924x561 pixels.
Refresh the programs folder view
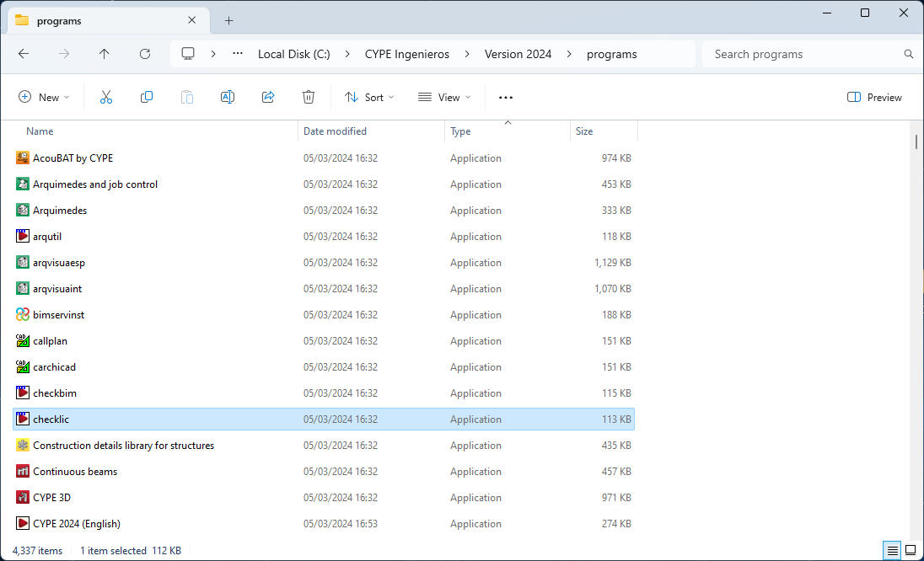point(145,54)
